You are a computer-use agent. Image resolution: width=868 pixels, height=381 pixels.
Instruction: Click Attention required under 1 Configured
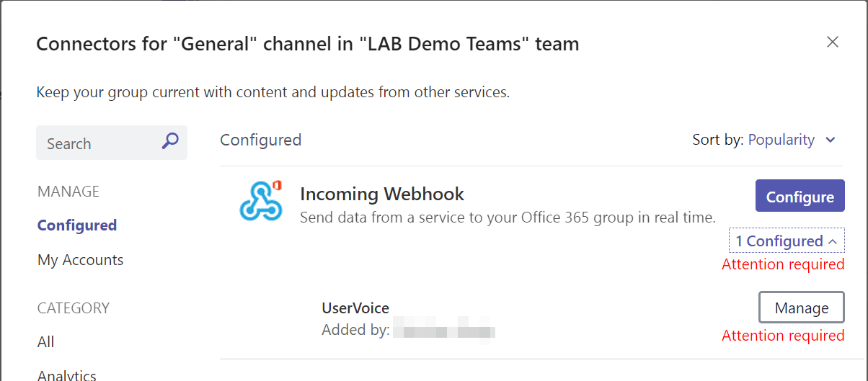[783, 264]
